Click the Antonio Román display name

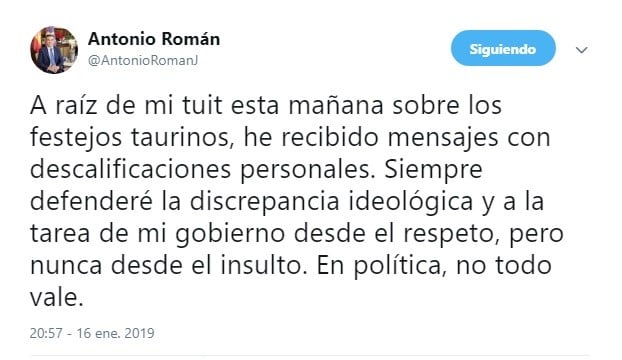pos(154,39)
